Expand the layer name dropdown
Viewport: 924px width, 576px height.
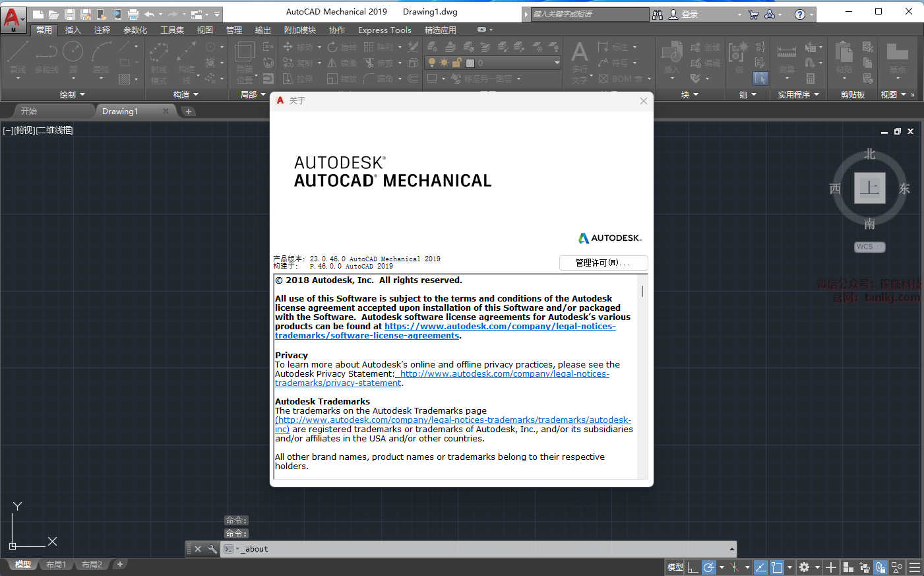pyautogui.click(x=557, y=63)
